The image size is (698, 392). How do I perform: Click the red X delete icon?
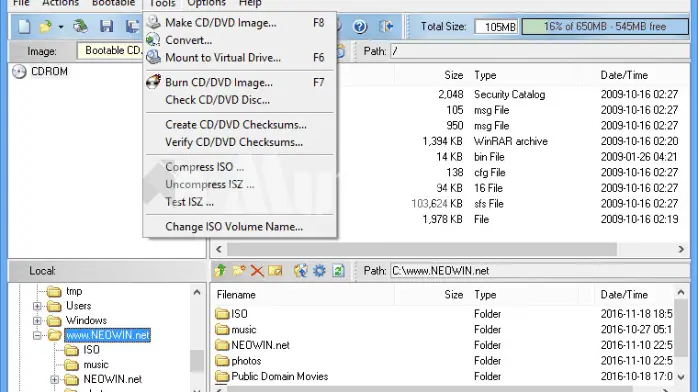[257, 271]
